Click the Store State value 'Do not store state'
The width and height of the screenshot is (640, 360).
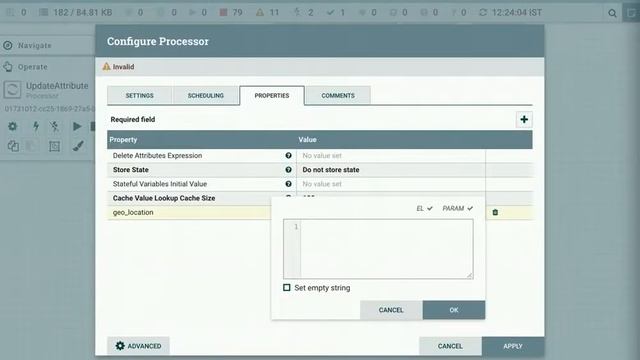pos(331,170)
